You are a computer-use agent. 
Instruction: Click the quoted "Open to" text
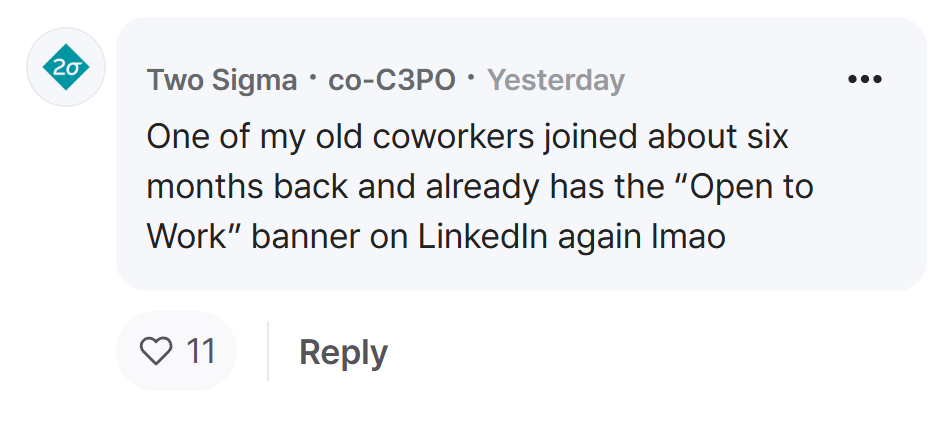point(751,187)
